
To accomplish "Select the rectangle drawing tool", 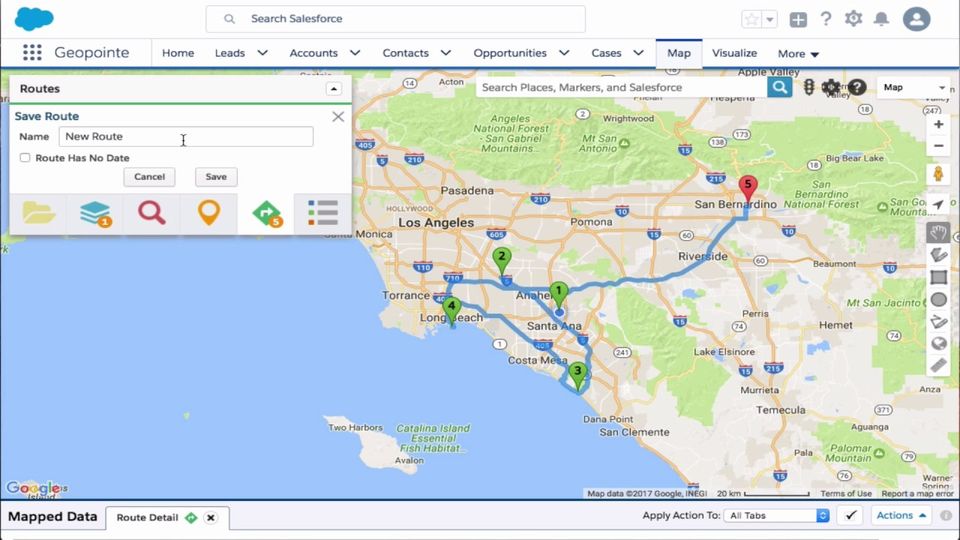I will coord(938,277).
